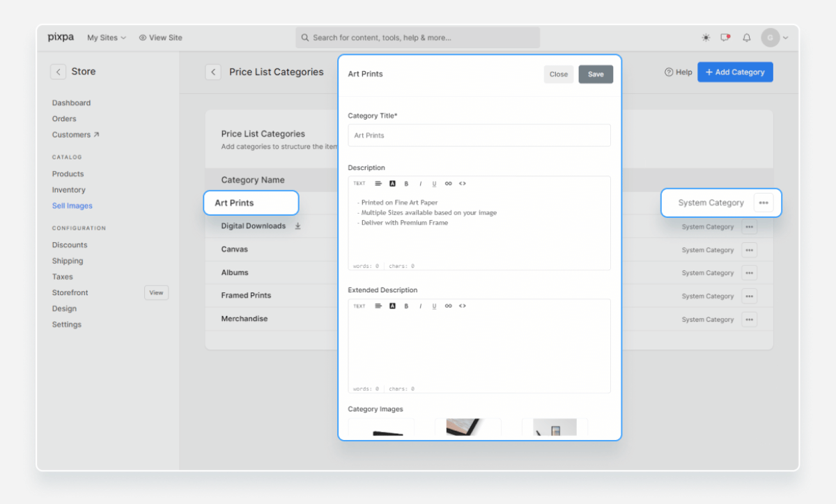Toggle italic in the Description editor
The image size is (836, 504).
(x=420, y=184)
